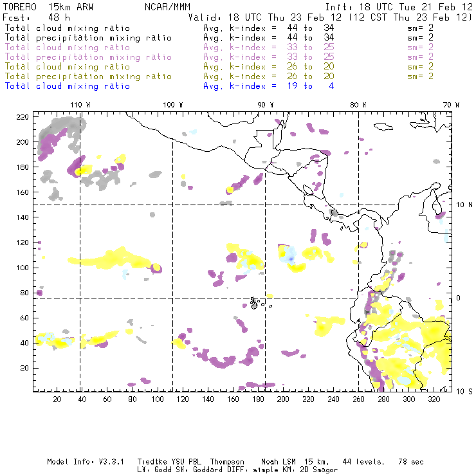
Task: Select olive 'Total precipitation mixing ratio' legend row
Action: tap(219, 77)
